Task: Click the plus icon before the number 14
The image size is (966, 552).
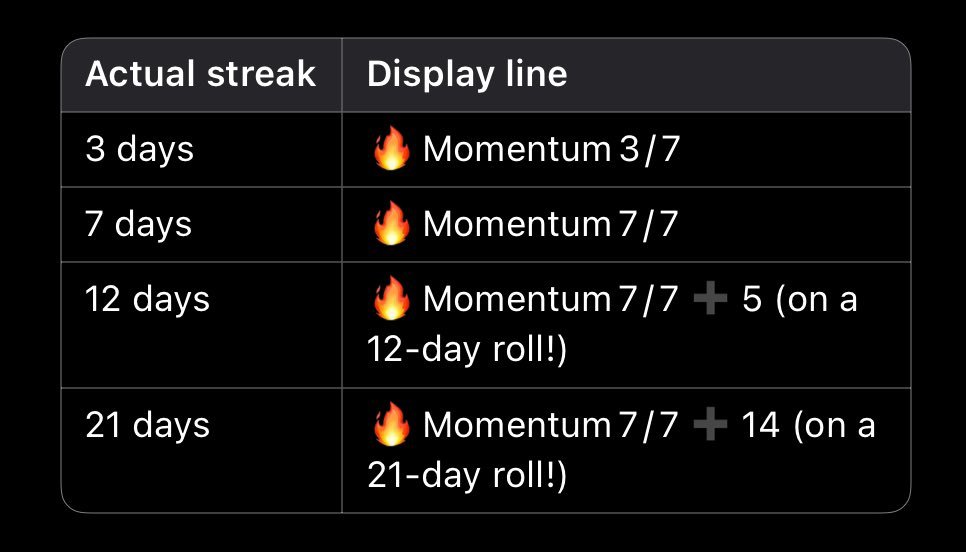Action: (710, 426)
